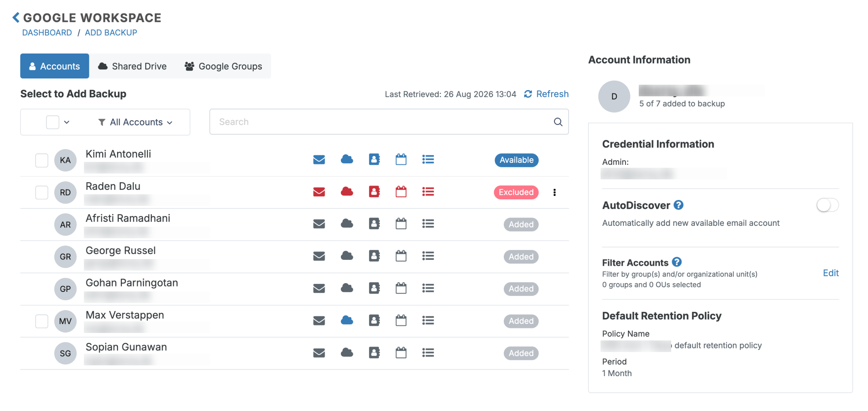This screenshot has height=411, width=868.
Task: Click the Gohan Parningotan account name
Action: (132, 283)
